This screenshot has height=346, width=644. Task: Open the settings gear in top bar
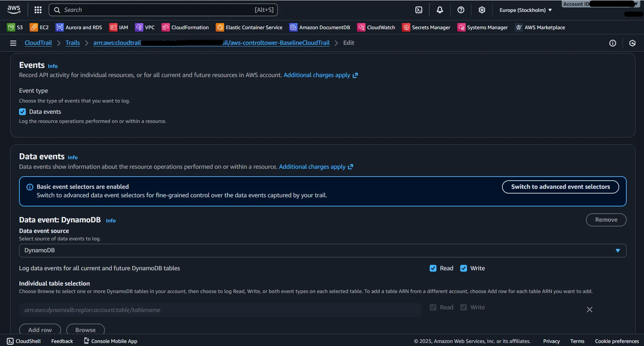[x=482, y=10]
